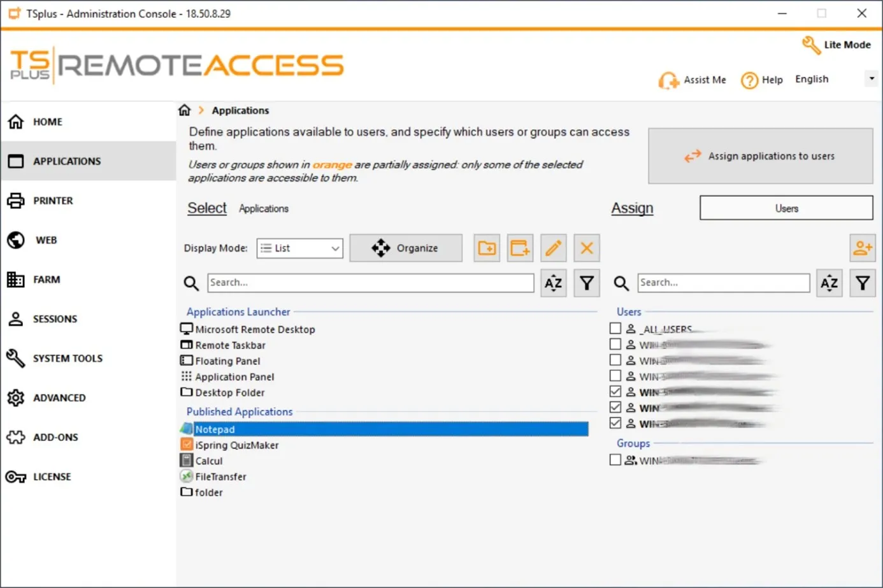Image resolution: width=883 pixels, height=588 pixels.
Task: Check the fourth user's checkbox
Action: point(615,376)
